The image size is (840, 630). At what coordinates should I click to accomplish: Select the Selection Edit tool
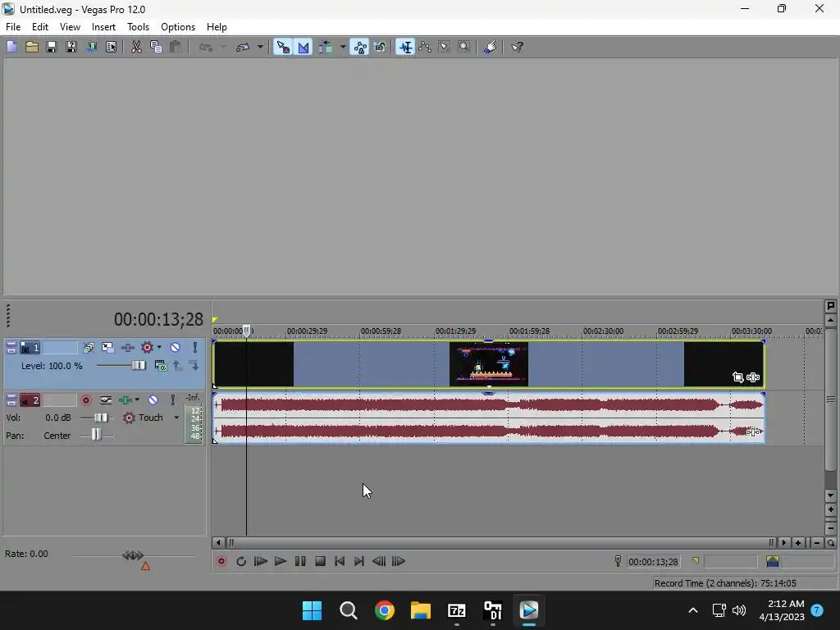pos(445,47)
